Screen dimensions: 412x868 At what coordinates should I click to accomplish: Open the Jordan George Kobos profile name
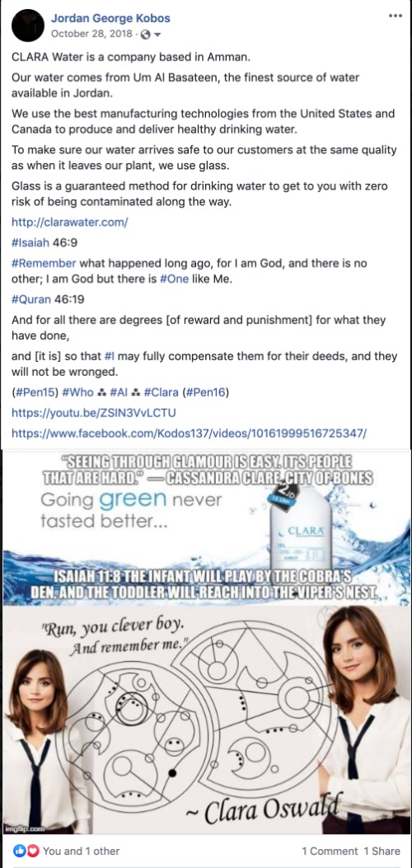click(x=110, y=18)
